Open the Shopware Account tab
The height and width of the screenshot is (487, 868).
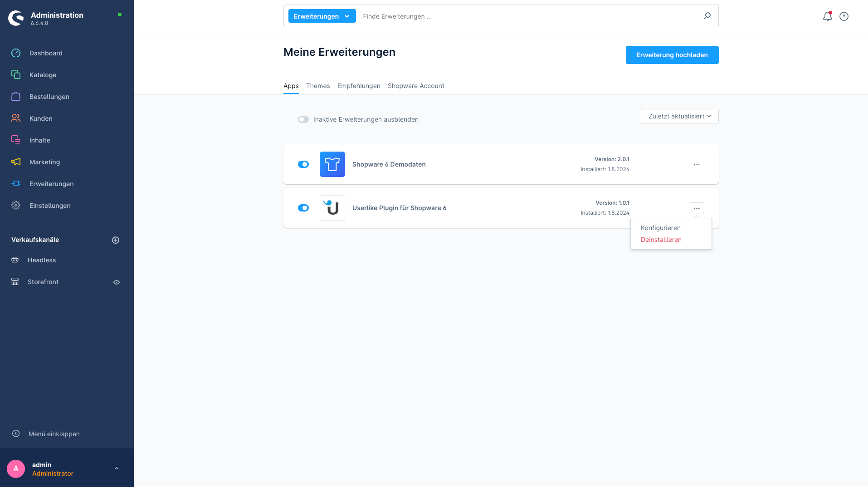[416, 86]
